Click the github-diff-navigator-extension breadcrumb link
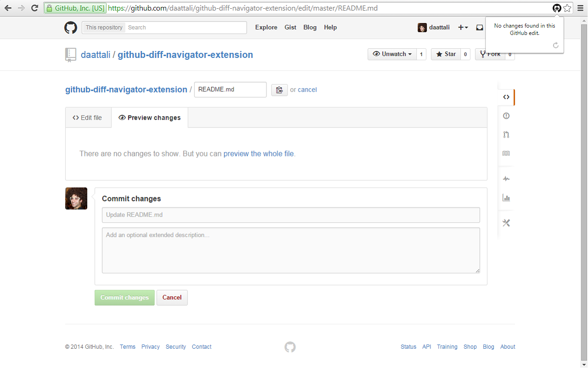The image size is (588, 368). [x=126, y=90]
